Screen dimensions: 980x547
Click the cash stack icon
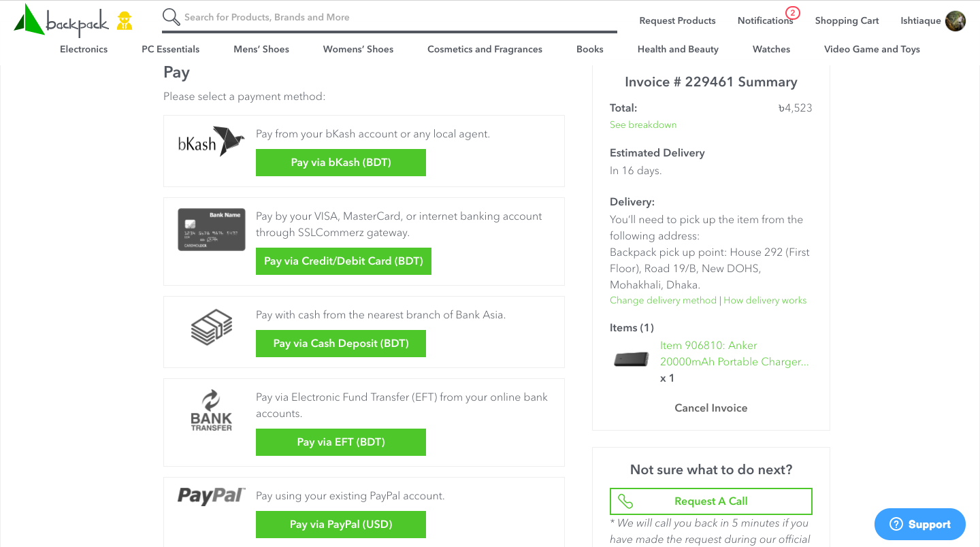click(212, 327)
